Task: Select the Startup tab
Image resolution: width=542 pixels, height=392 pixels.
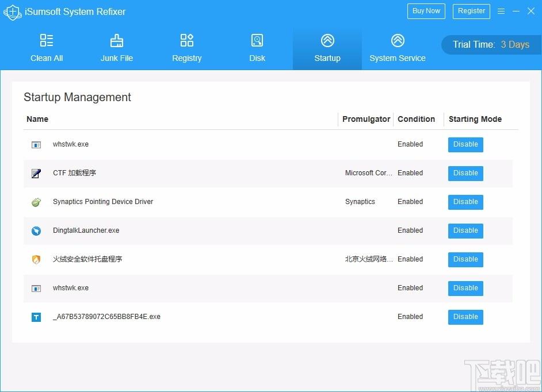Action: click(x=327, y=49)
